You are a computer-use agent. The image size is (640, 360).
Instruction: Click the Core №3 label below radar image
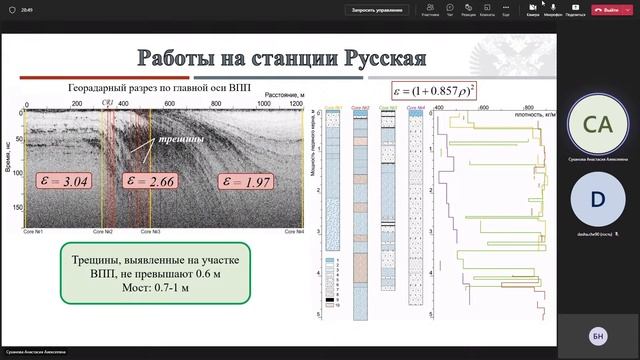point(151,231)
